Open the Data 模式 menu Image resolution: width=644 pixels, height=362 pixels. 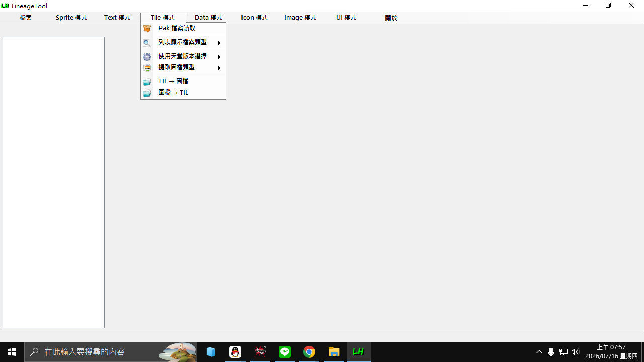click(208, 18)
